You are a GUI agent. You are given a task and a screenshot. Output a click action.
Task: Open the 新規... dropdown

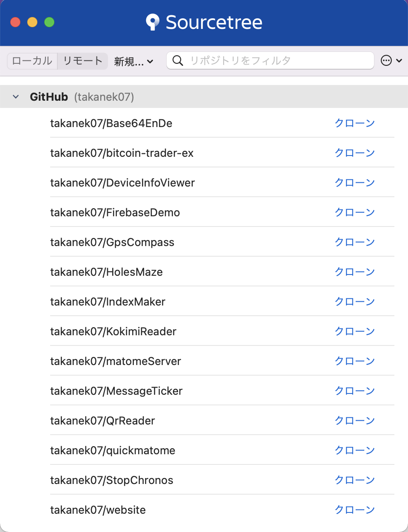coord(134,61)
